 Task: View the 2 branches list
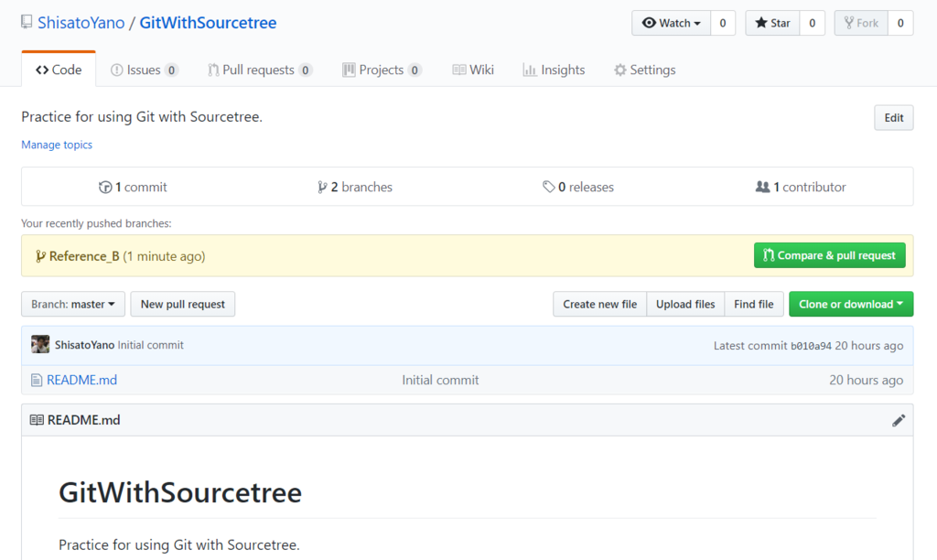point(355,187)
